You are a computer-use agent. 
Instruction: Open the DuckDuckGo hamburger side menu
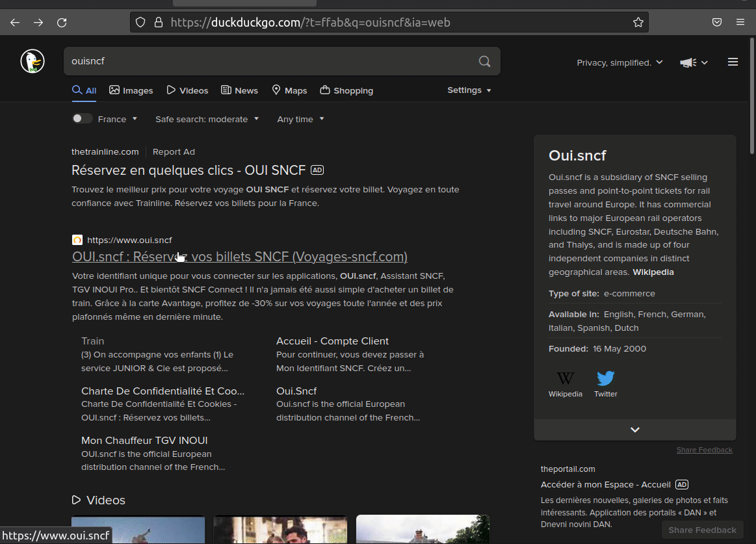tap(733, 62)
